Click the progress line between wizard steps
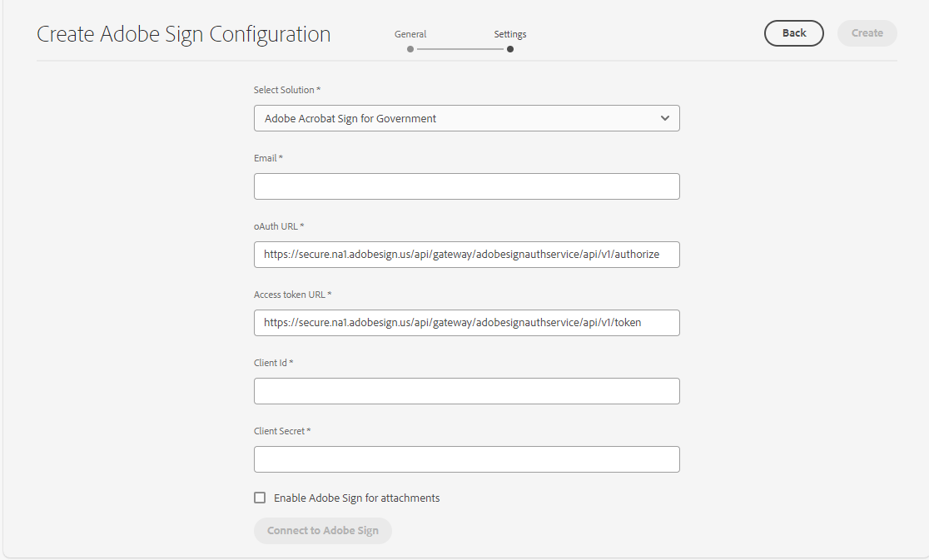The width and height of the screenshot is (929, 560). click(460, 49)
